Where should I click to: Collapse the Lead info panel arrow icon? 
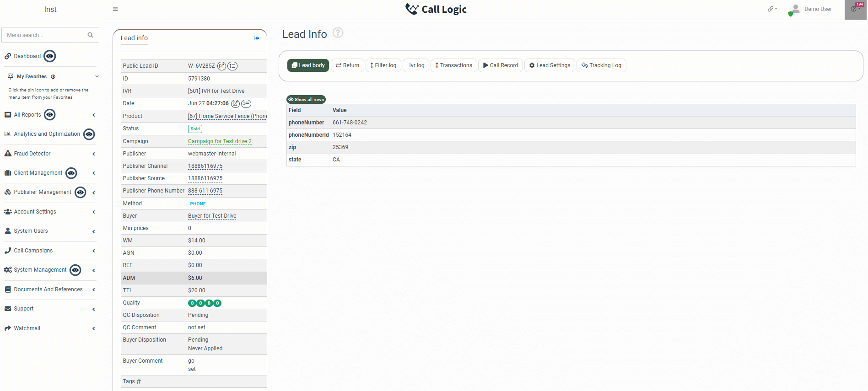click(x=257, y=38)
